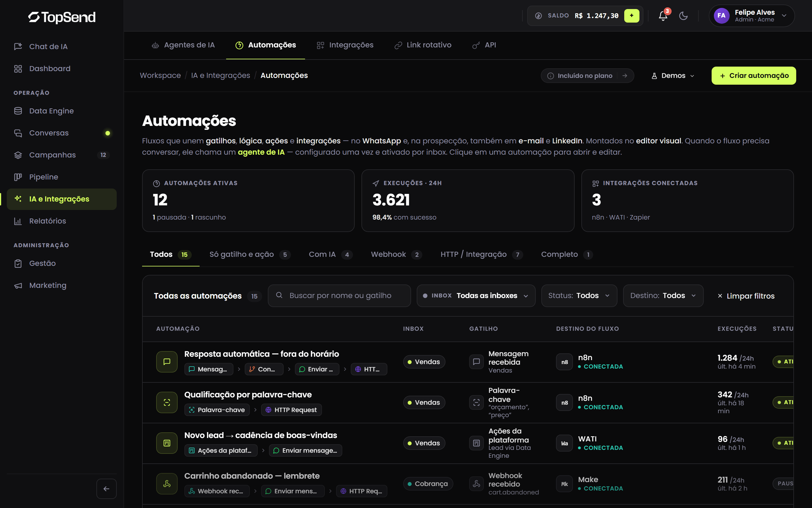Collapse sidebar with the arrow button
This screenshot has height=508, width=812.
[x=106, y=489]
